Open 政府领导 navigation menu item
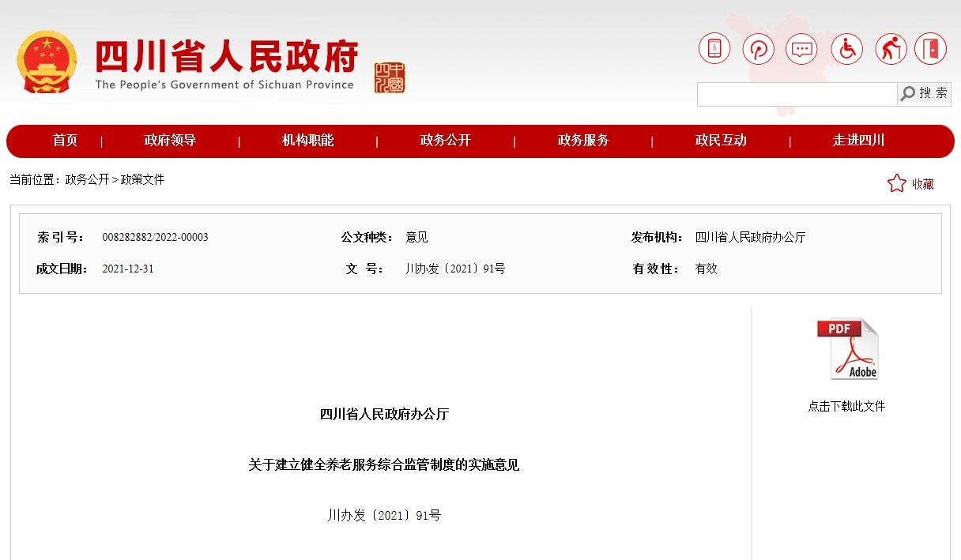Screen dimensions: 961x560 click(170, 141)
